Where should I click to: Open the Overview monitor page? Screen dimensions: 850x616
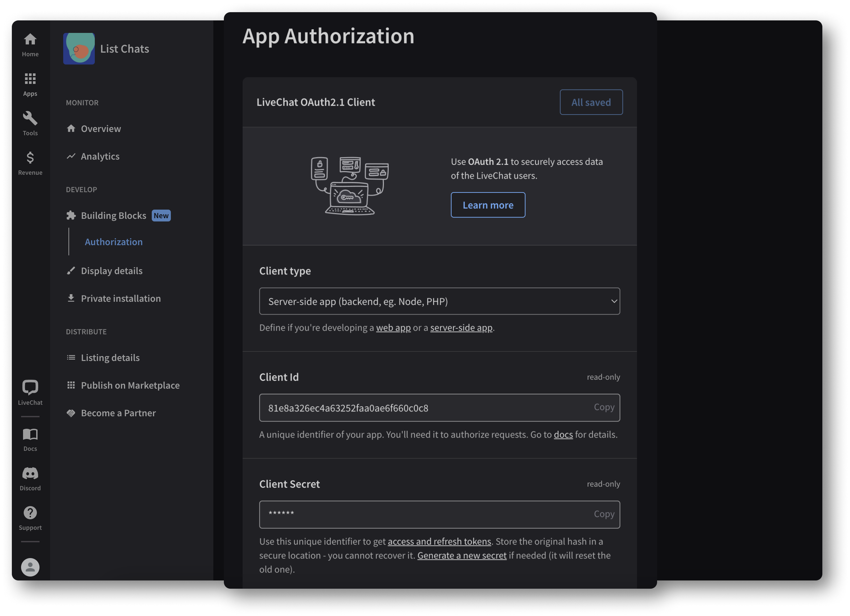click(x=100, y=128)
